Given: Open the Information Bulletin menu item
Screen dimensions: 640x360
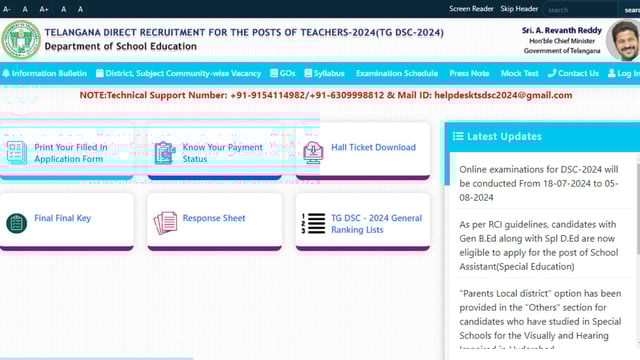Looking at the screenshot, I should 45,73.
